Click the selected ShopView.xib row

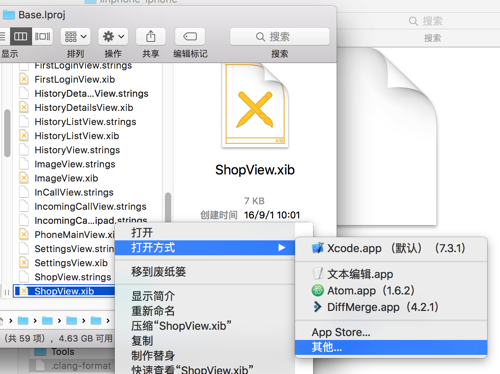tap(64, 291)
